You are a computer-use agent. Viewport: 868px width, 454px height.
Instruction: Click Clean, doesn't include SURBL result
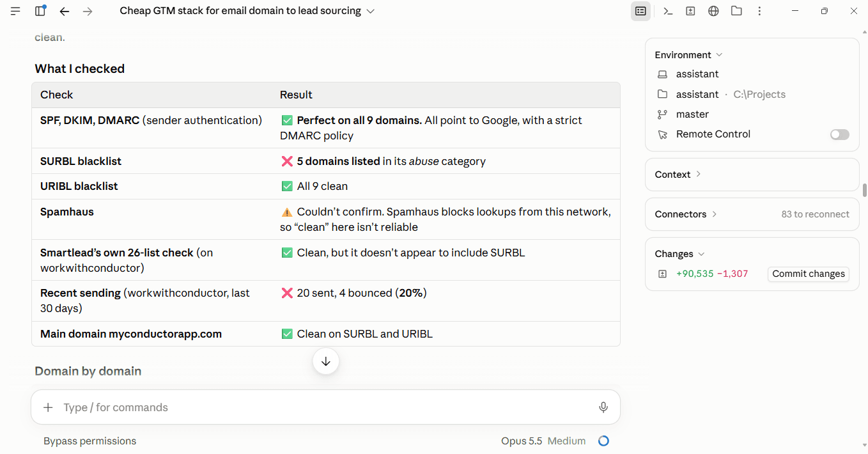pos(411,253)
